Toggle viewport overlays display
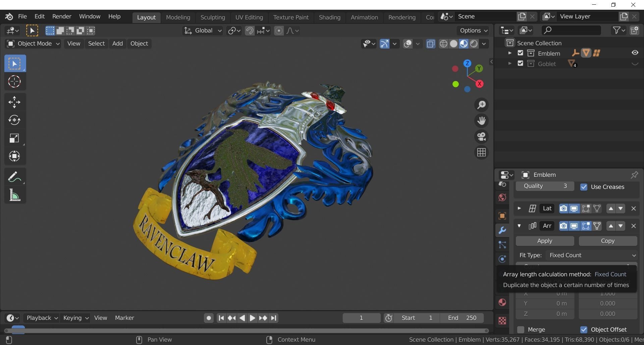644x345 pixels. click(408, 44)
